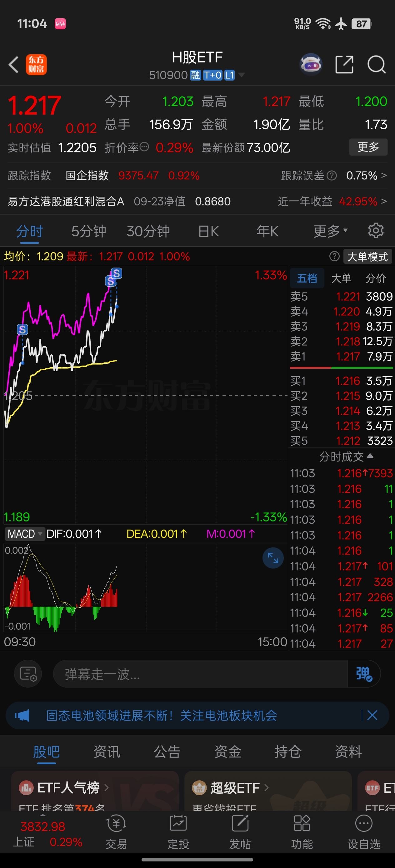Switch to 30分钟 chart tab
This screenshot has height=868, width=395.
[148, 231]
